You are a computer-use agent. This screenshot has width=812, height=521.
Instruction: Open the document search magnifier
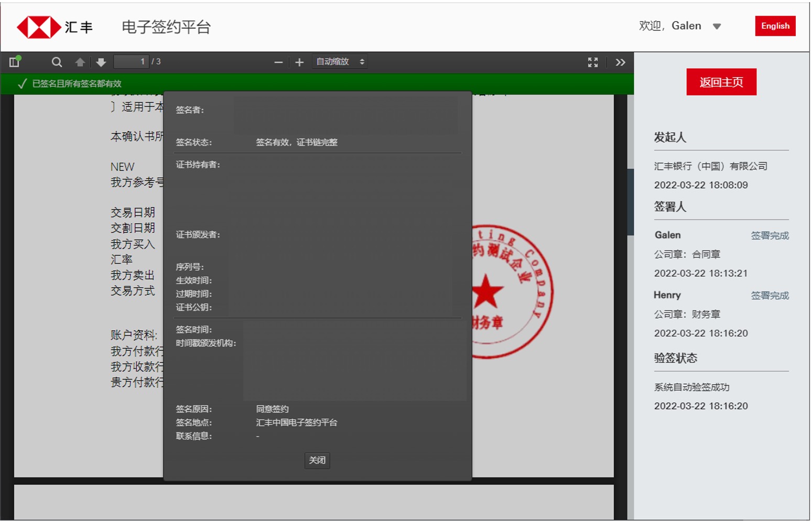click(x=57, y=62)
